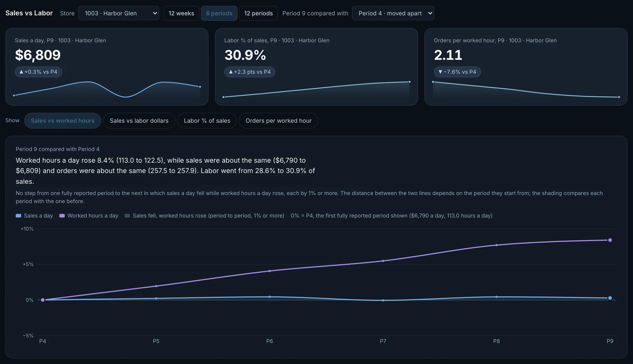Click 'Period 9 compared with Period 4' heading
This screenshot has height=364, width=633.
point(58,149)
